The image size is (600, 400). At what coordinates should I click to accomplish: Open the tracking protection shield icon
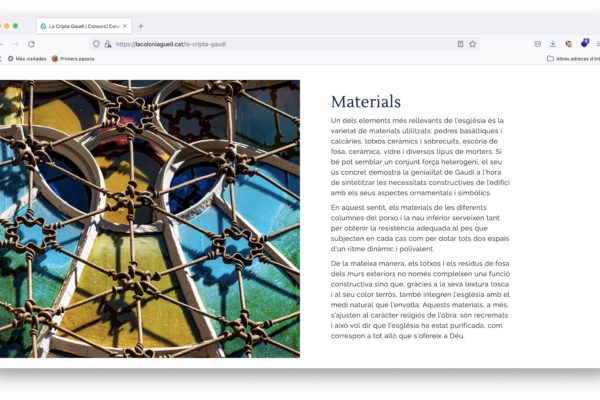click(96, 44)
